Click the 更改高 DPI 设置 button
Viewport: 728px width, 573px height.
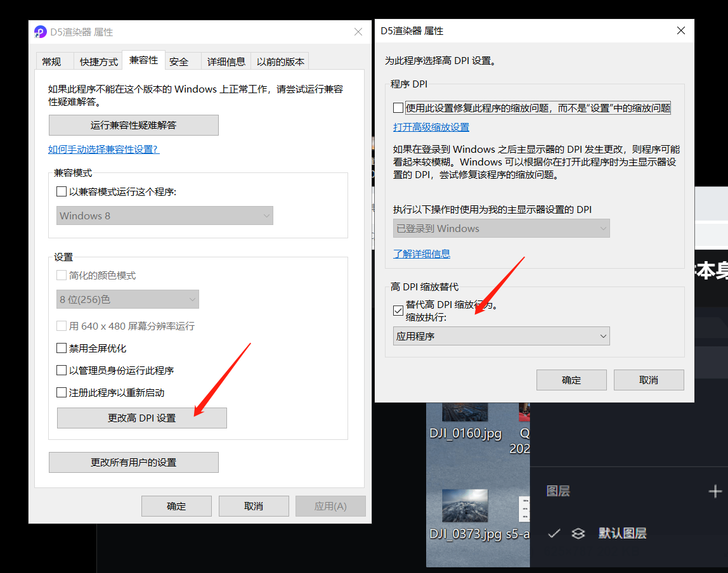coord(141,418)
